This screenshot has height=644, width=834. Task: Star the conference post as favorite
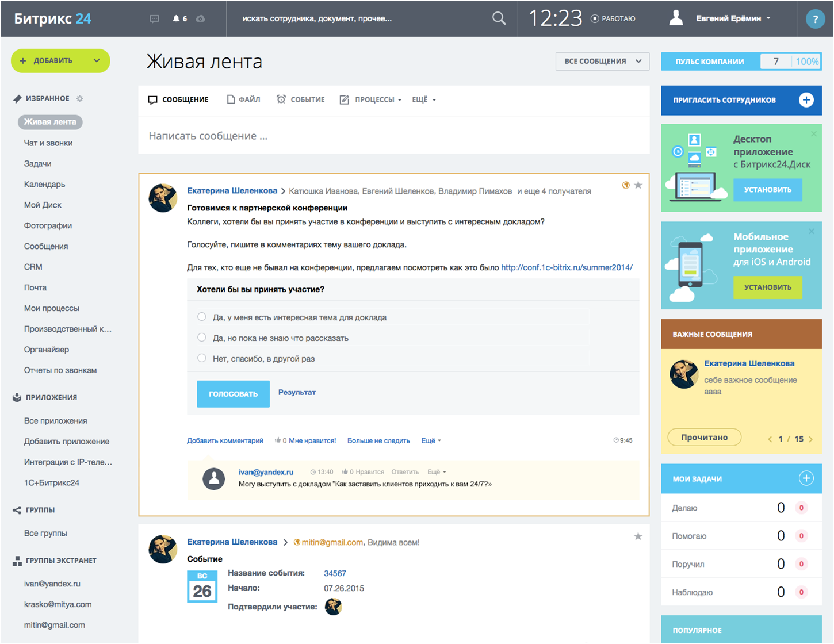[x=638, y=185]
